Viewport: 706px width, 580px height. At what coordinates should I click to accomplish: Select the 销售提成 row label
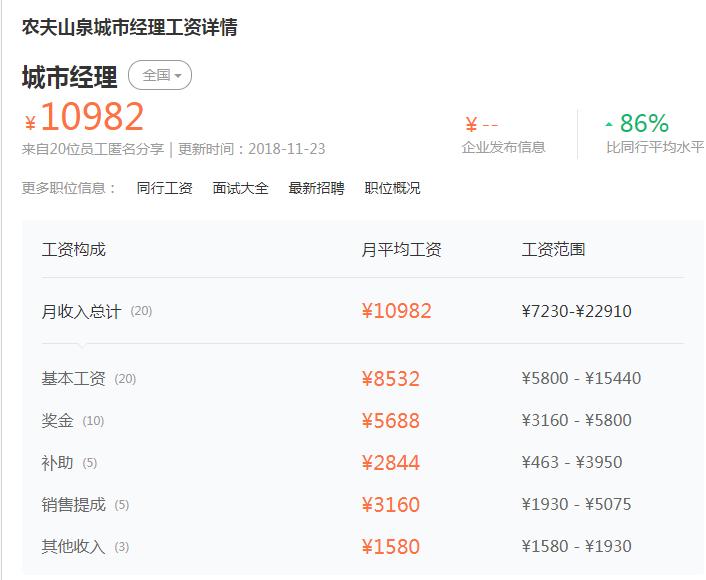pos(73,504)
